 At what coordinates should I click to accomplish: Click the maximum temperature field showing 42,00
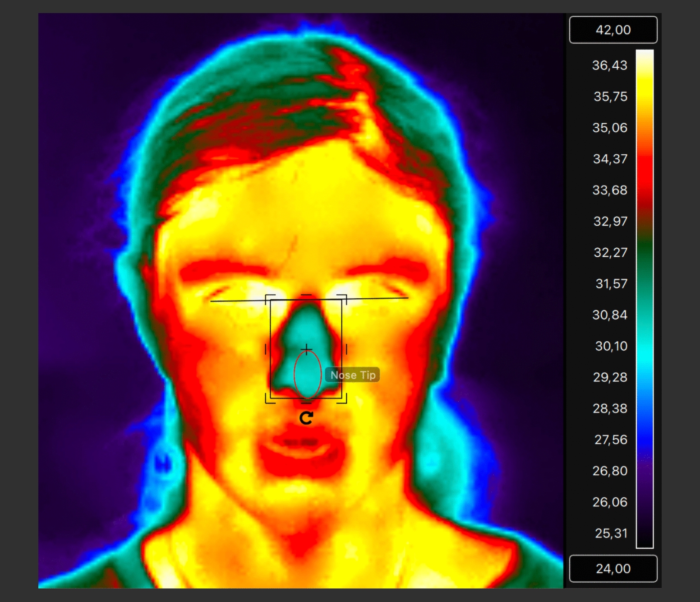[613, 30]
